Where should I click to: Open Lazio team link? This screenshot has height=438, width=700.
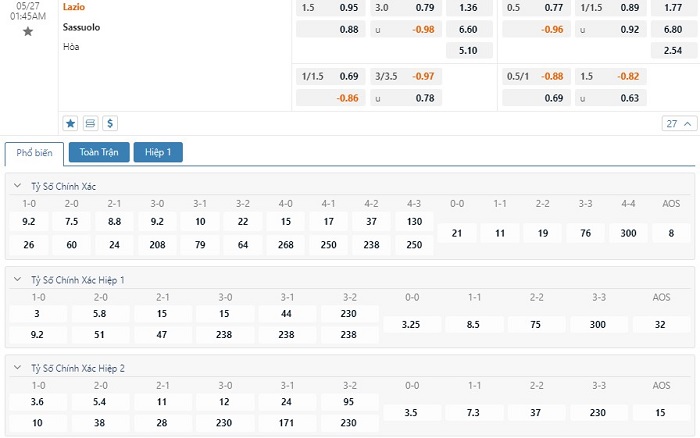coord(74,7)
